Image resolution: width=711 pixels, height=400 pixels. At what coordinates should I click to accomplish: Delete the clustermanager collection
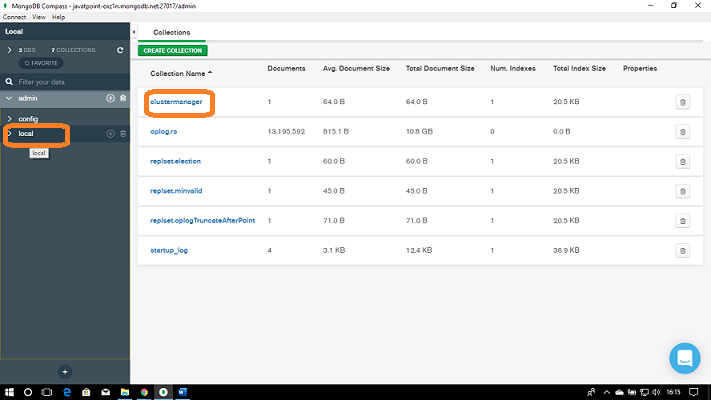click(x=682, y=102)
